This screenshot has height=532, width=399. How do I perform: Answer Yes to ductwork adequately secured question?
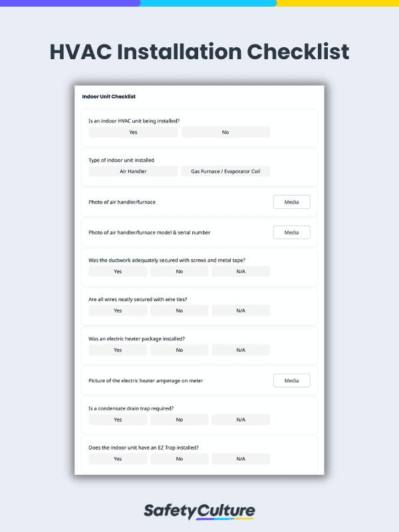[x=118, y=271]
